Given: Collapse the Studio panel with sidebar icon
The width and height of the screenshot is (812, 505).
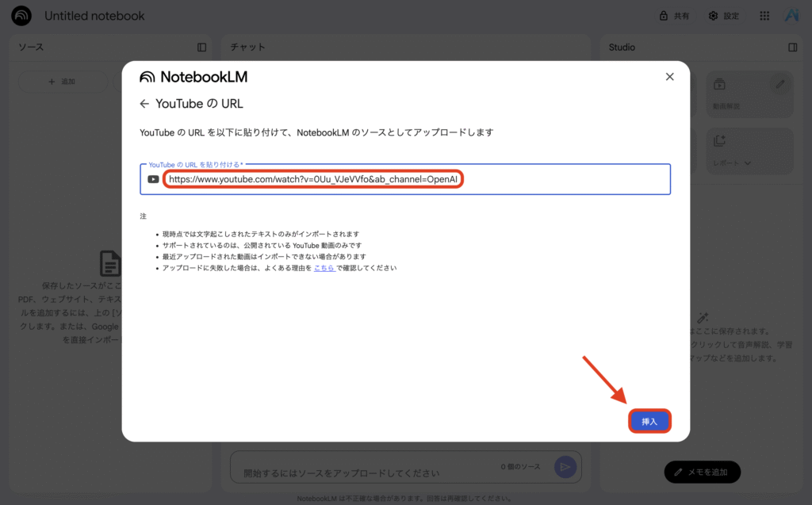Looking at the screenshot, I should pyautogui.click(x=792, y=47).
